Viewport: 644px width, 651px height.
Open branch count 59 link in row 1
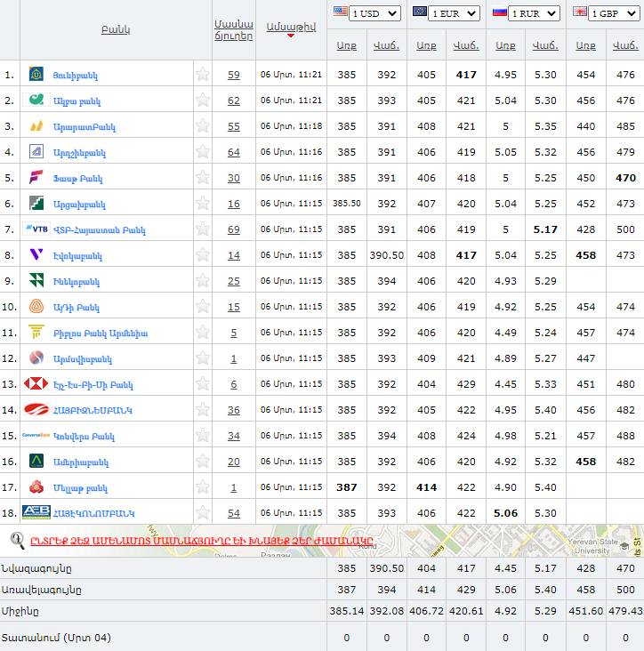pos(234,75)
